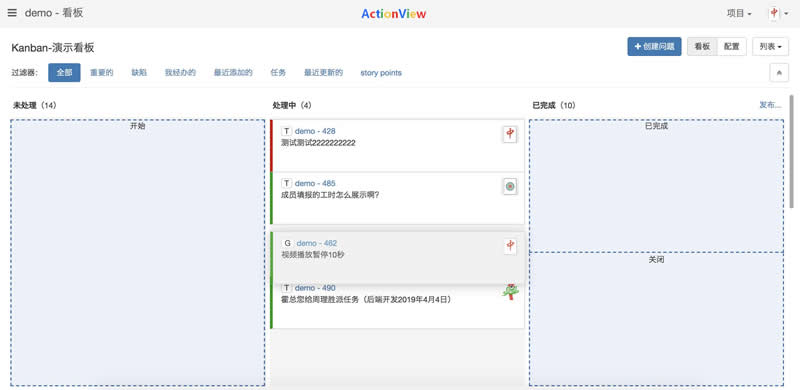Expand the 列表 kanban list dropdown
Screen dimensions: 800x390
770,46
